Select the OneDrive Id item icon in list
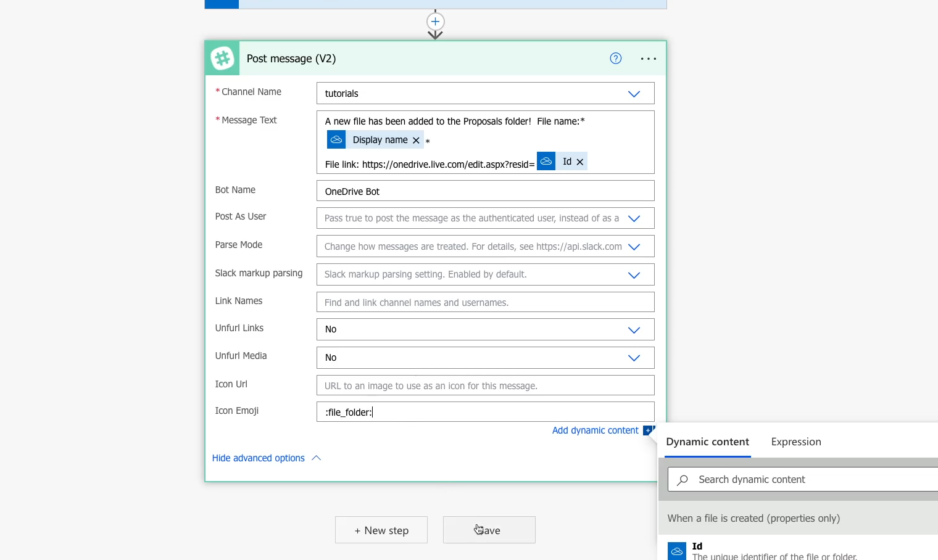938x560 pixels. pyautogui.click(x=677, y=551)
